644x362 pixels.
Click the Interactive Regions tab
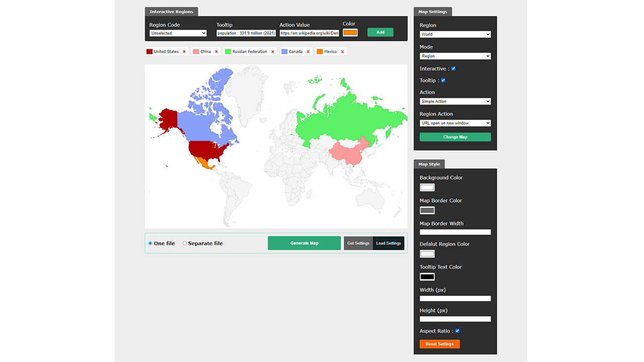(x=171, y=11)
